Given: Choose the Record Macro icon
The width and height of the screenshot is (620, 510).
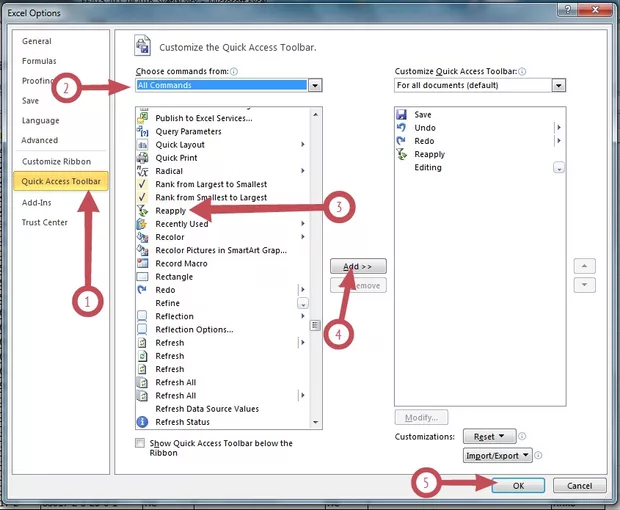Looking at the screenshot, I should coord(142,263).
